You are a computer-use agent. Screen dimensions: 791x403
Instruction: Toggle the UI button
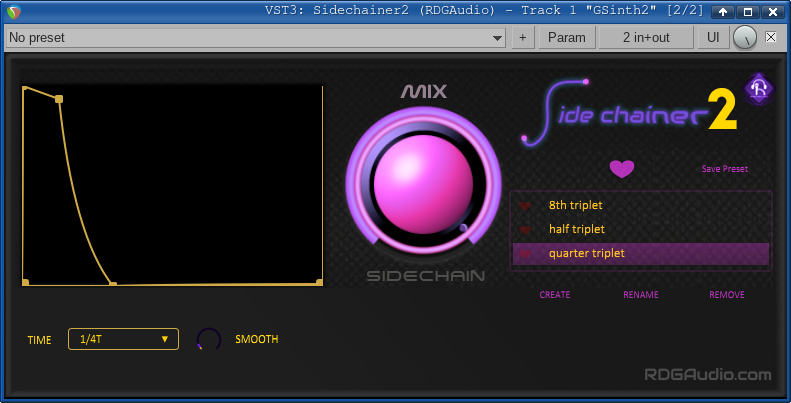pos(713,38)
